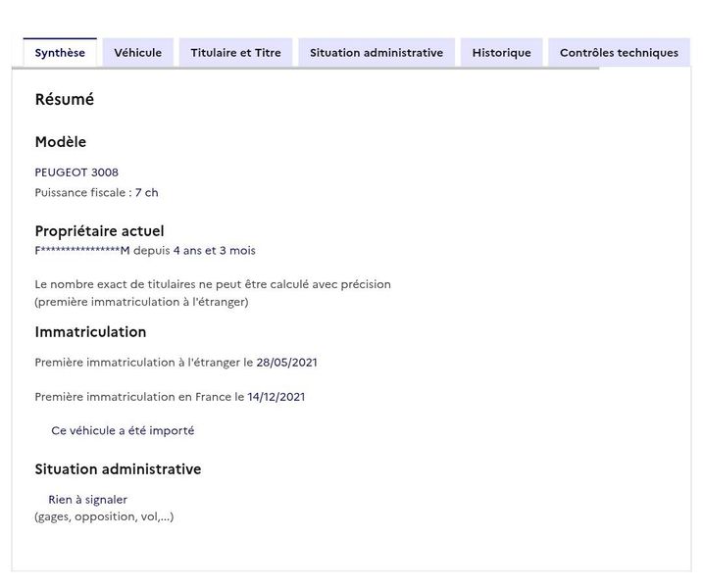This screenshot has width=703, height=588.
Task: Open the Véhicule tab
Action: pyautogui.click(x=138, y=53)
